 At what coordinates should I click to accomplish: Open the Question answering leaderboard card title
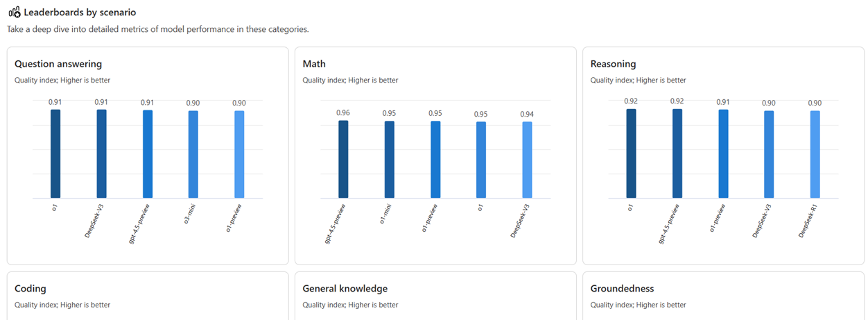pyautogui.click(x=58, y=64)
